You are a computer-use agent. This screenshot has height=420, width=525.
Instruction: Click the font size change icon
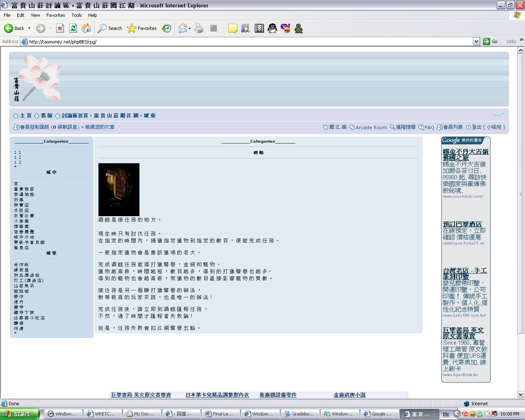499,114
